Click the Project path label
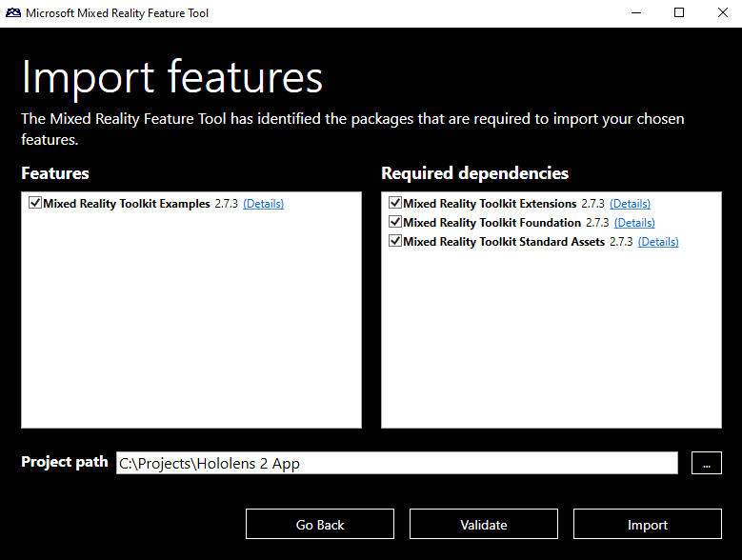Screen dimensions: 742x560 pos(65,462)
